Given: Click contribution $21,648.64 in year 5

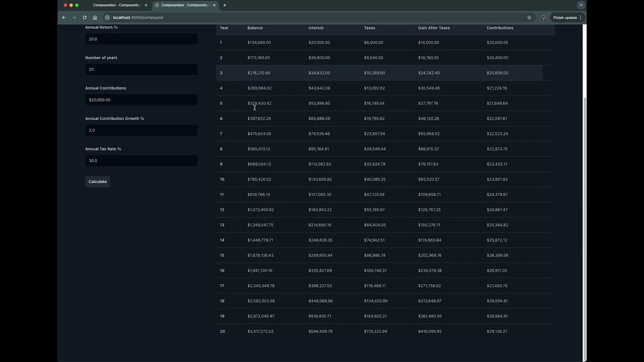Looking at the screenshot, I should click(x=497, y=103).
